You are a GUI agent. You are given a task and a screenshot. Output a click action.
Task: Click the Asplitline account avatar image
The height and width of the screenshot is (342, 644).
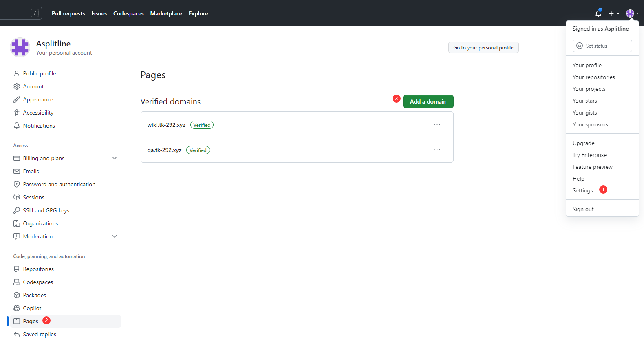click(x=20, y=47)
